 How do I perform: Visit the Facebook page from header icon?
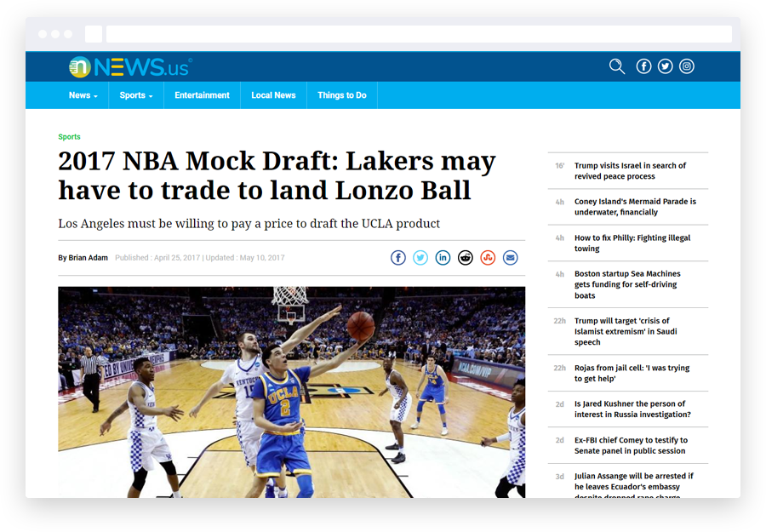pos(643,66)
